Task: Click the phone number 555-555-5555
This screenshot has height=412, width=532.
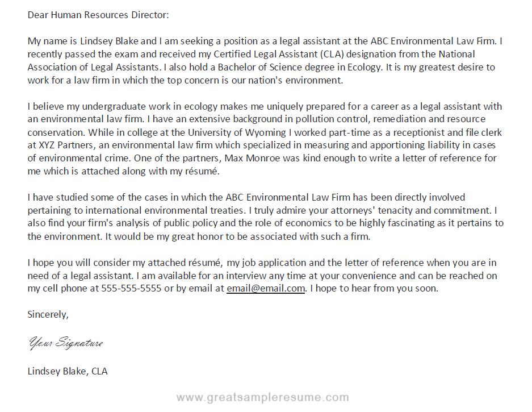Action: coord(131,289)
